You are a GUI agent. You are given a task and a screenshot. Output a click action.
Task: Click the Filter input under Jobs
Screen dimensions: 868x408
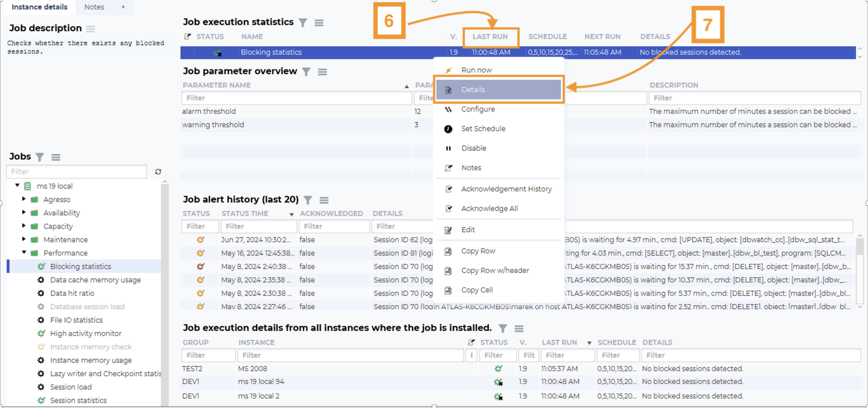76,172
